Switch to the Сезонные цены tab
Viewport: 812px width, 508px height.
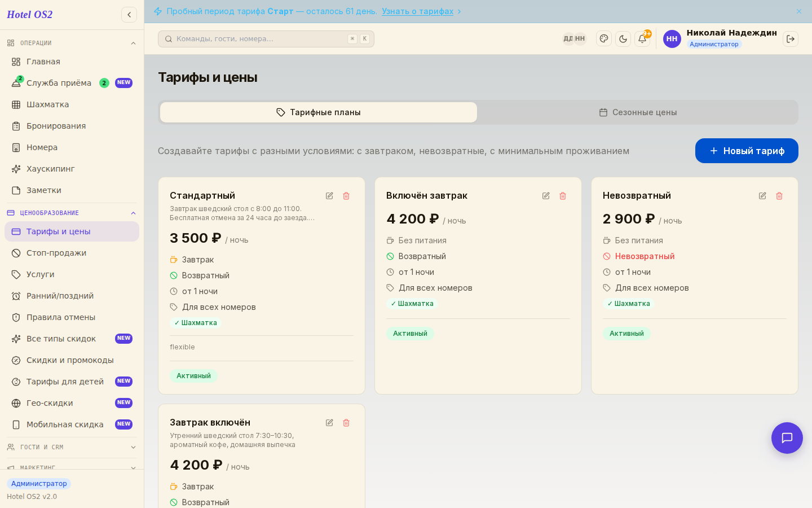click(x=638, y=112)
